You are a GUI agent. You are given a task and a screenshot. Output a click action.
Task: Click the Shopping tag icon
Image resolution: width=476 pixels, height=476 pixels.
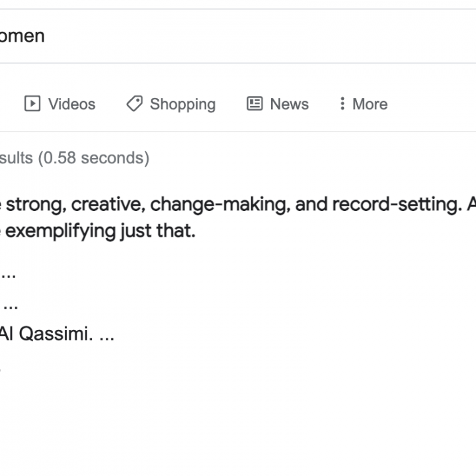(x=134, y=104)
